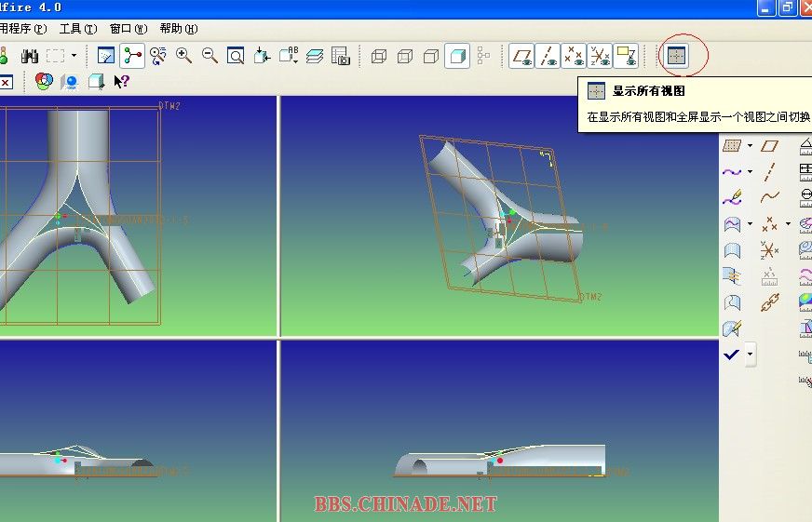This screenshot has width=812, height=522.
Task: Click the chain link icon in right toolbar
Action: coord(769,302)
